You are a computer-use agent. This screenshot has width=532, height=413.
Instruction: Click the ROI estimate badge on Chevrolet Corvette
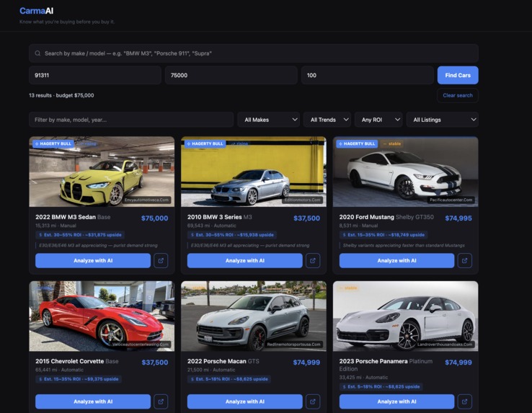79,379
